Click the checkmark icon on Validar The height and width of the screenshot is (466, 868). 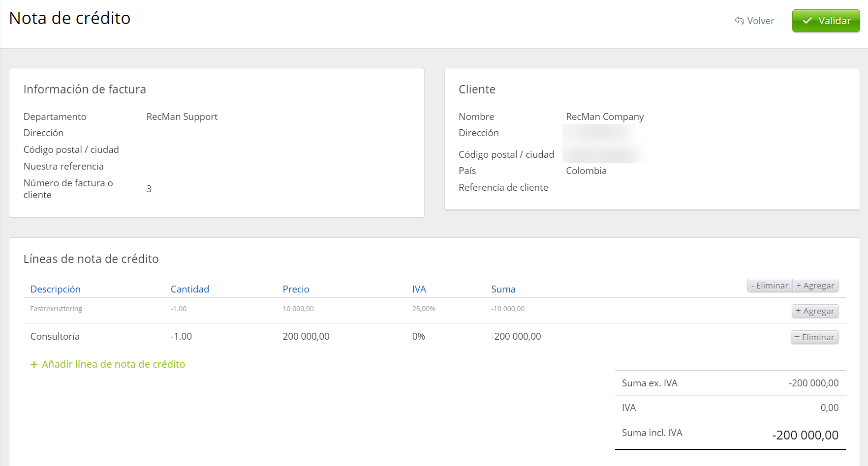[807, 21]
